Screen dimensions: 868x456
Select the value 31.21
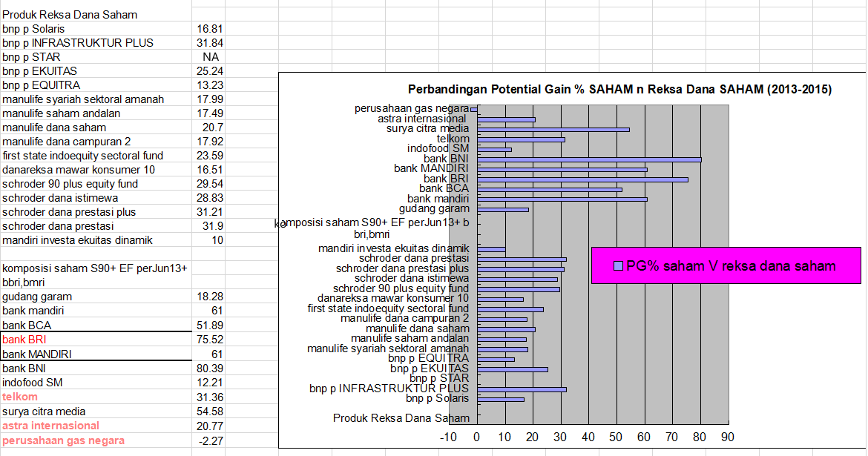(x=208, y=213)
